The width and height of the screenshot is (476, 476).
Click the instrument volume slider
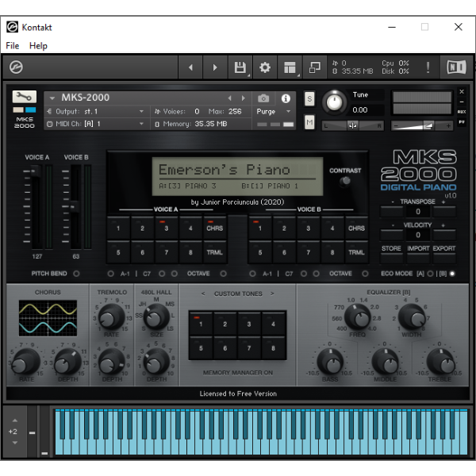[x=422, y=125]
